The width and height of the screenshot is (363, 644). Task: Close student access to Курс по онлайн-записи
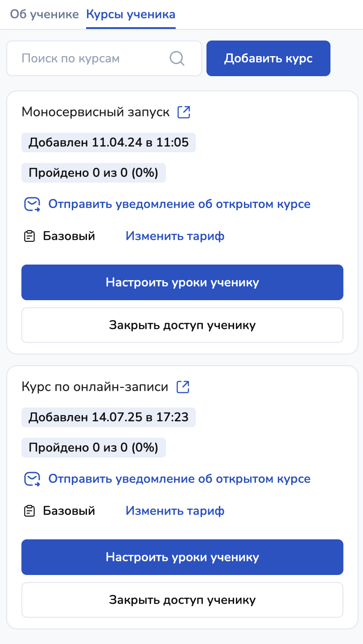182,600
